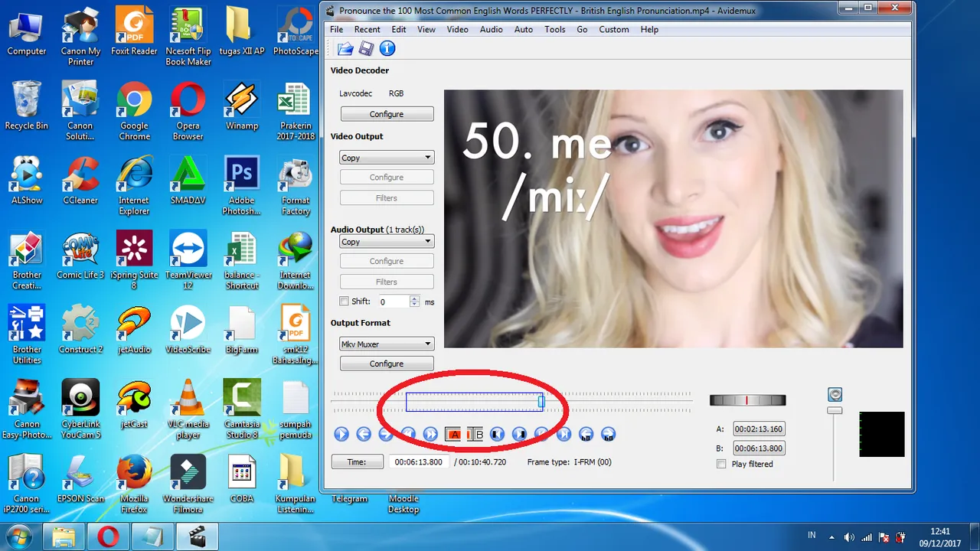Screen dimensions: 980x551
Task: Select the TeamViewer 12 desktop icon
Action: pos(188,260)
